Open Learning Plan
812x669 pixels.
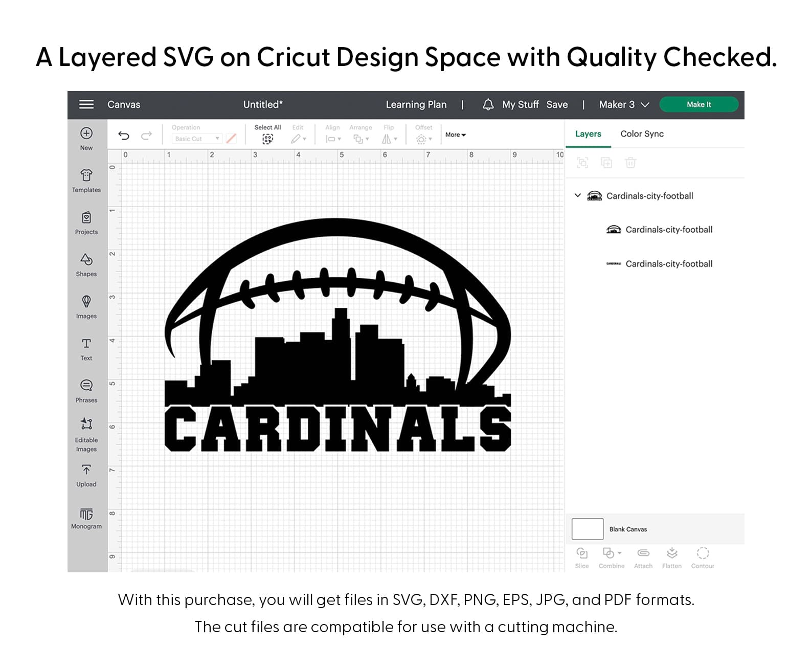(416, 104)
